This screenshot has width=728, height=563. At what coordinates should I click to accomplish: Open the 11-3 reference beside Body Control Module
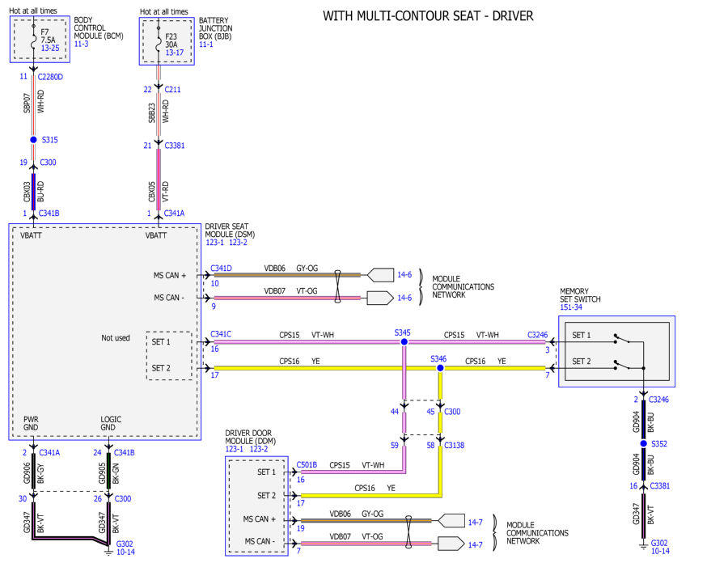(x=81, y=44)
